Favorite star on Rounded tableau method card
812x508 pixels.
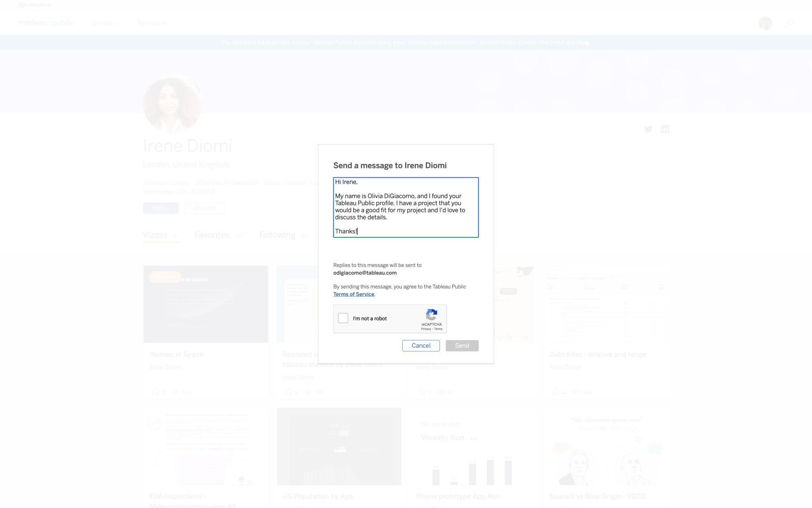click(288, 392)
